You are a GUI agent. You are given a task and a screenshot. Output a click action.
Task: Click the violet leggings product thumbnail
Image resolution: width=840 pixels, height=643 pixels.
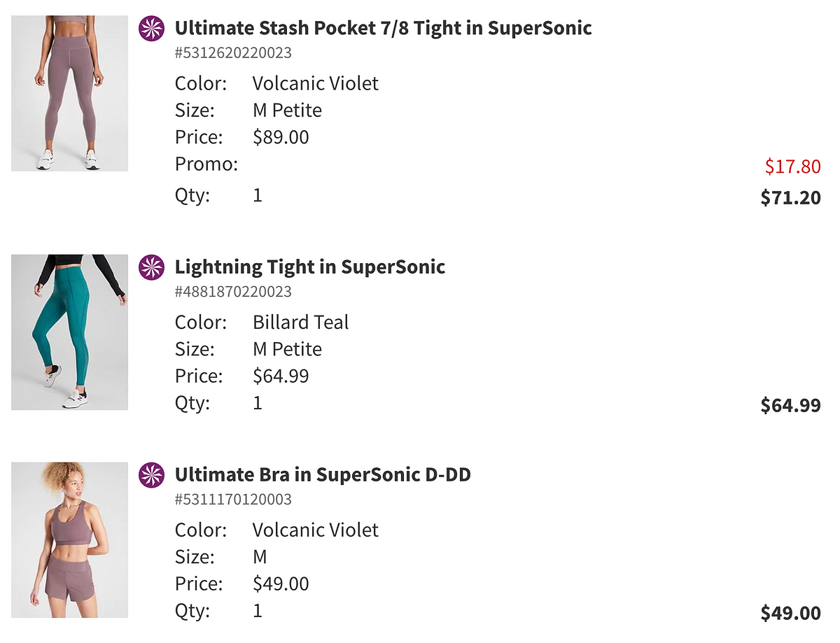point(69,93)
